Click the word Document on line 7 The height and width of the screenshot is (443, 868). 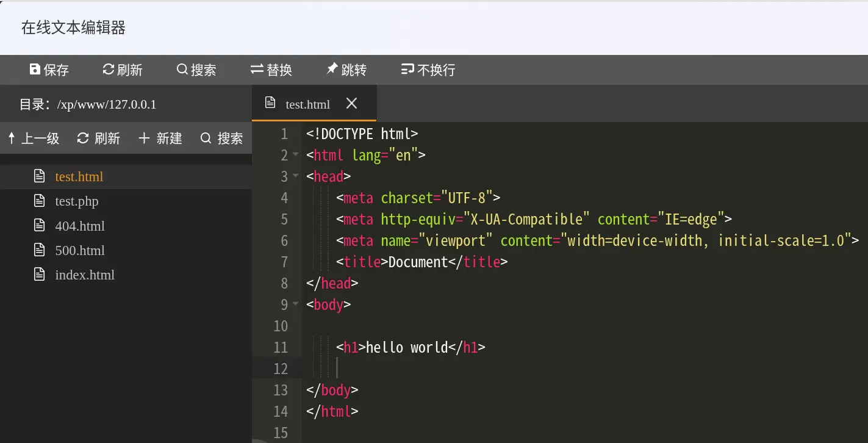tap(418, 262)
